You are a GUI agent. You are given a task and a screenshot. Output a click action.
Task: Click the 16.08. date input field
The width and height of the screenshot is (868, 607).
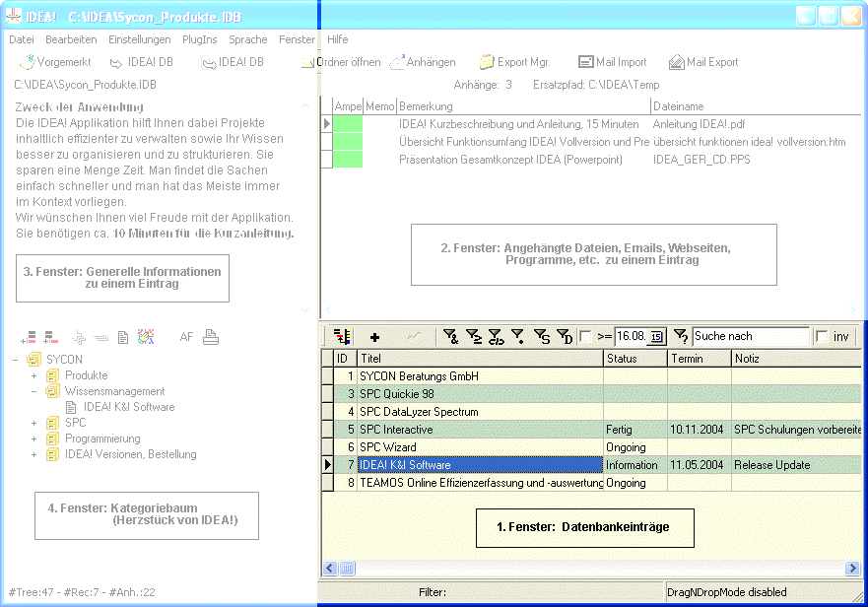tap(633, 336)
